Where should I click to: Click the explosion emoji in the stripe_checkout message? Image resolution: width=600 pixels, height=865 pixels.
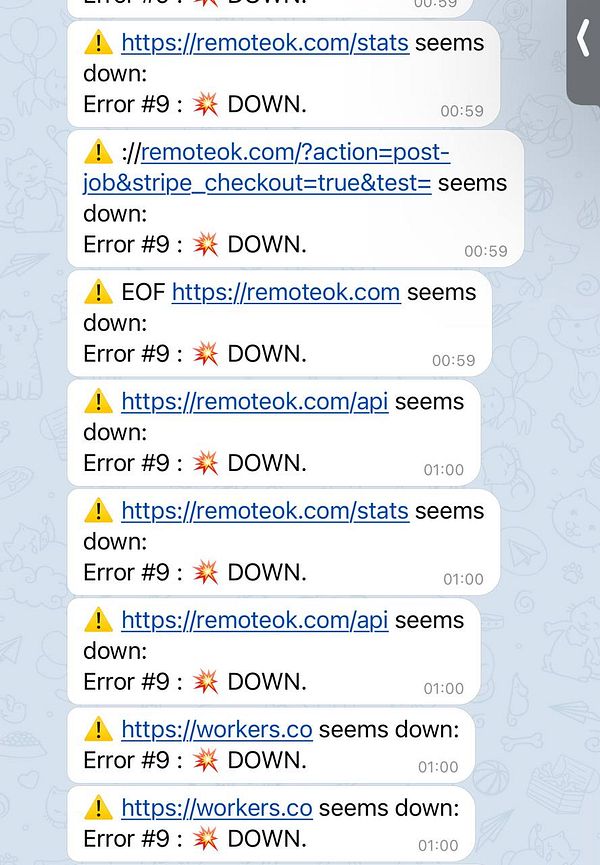click(x=205, y=244)
